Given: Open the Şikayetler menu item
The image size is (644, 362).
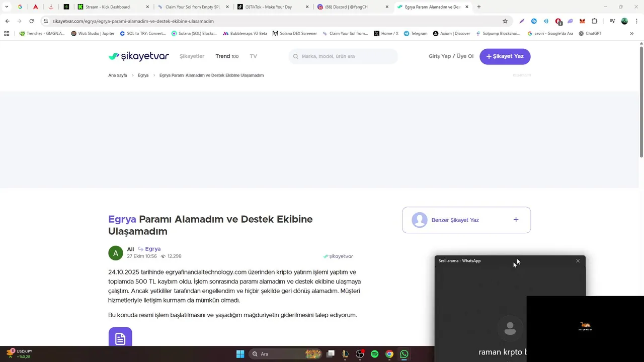Looking at the screenshot, I should pos(192,56).
